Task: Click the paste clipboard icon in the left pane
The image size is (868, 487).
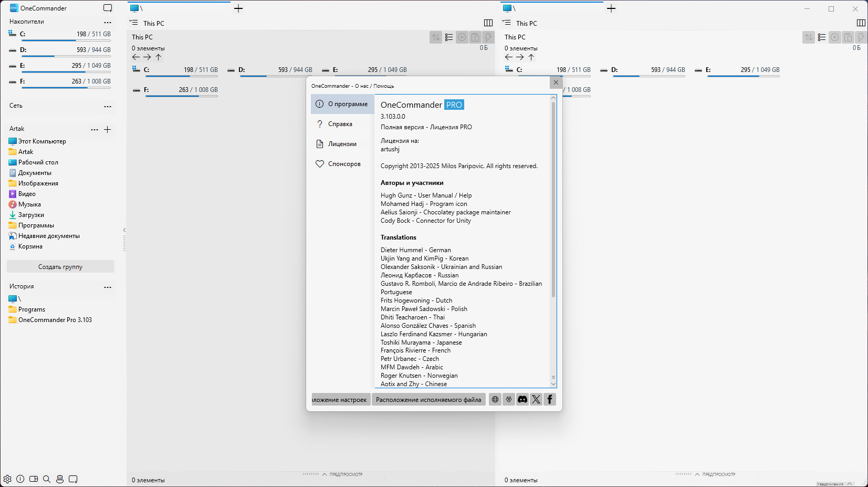Action: tap(475, 37)
